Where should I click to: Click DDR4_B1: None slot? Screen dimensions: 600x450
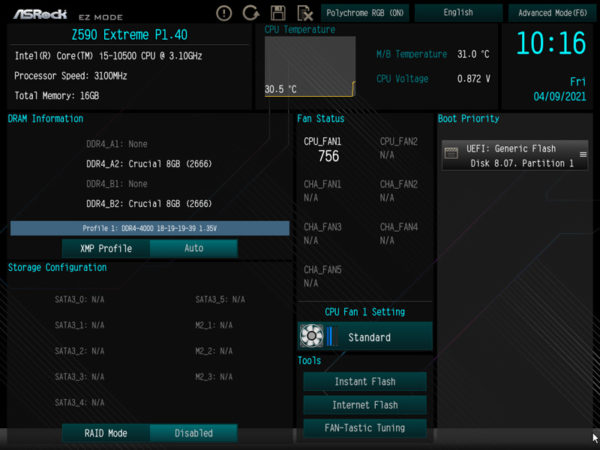[117, 184]
